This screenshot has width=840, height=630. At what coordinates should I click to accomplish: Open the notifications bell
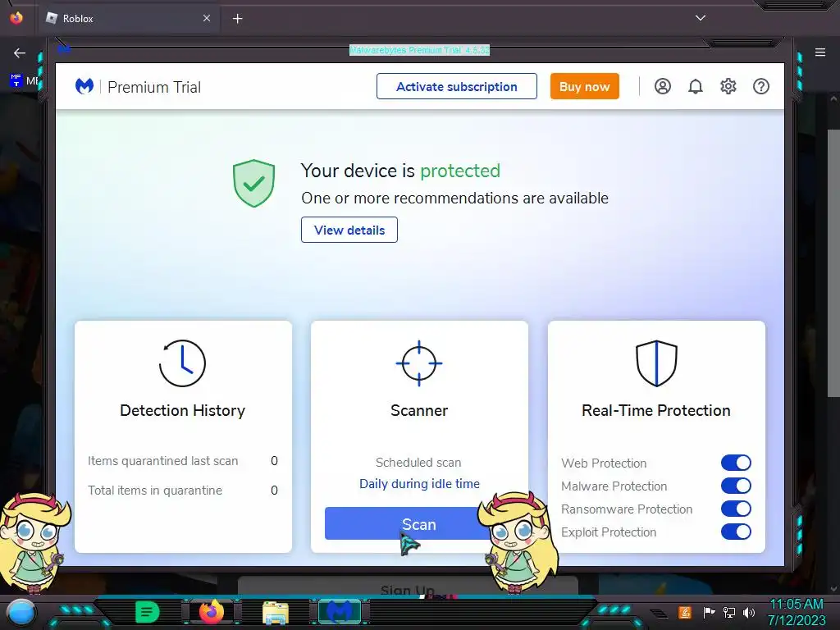(x=696, y=86)
